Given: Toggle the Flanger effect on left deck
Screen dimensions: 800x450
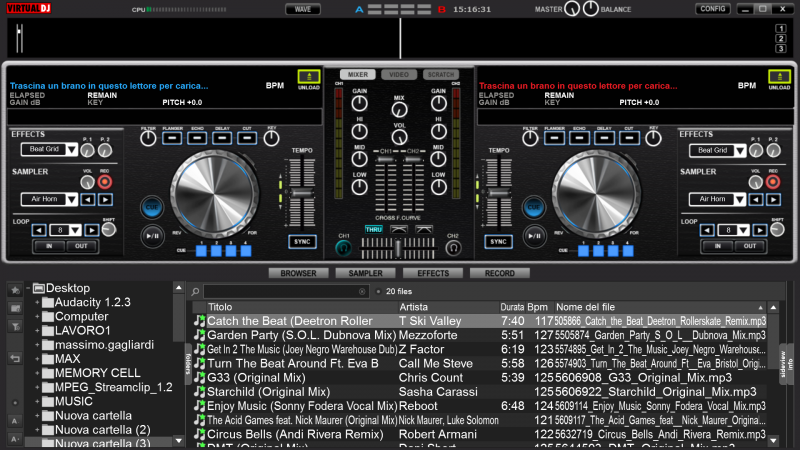Looking at the screenshot, I should pyautogui.click(x=172, y=138).
